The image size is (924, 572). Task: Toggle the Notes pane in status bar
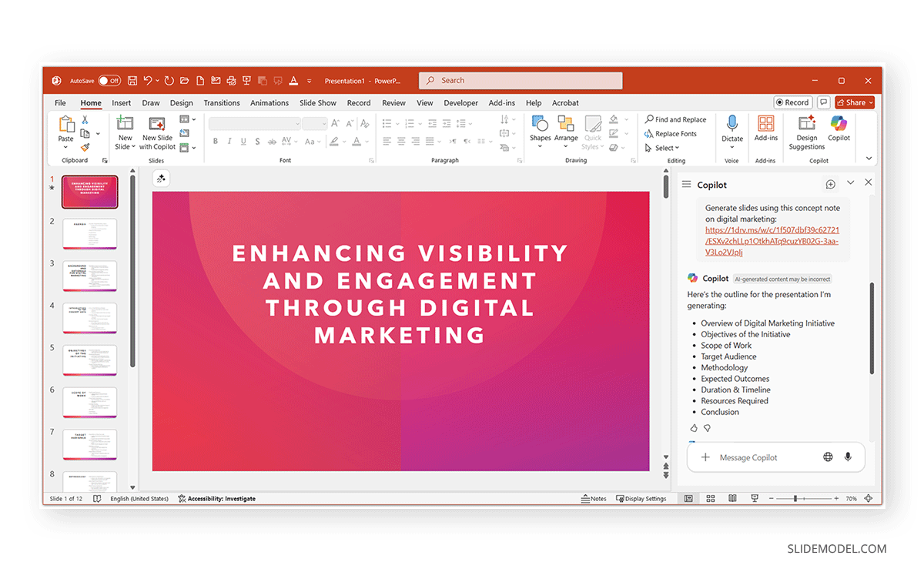click(594, 499)
